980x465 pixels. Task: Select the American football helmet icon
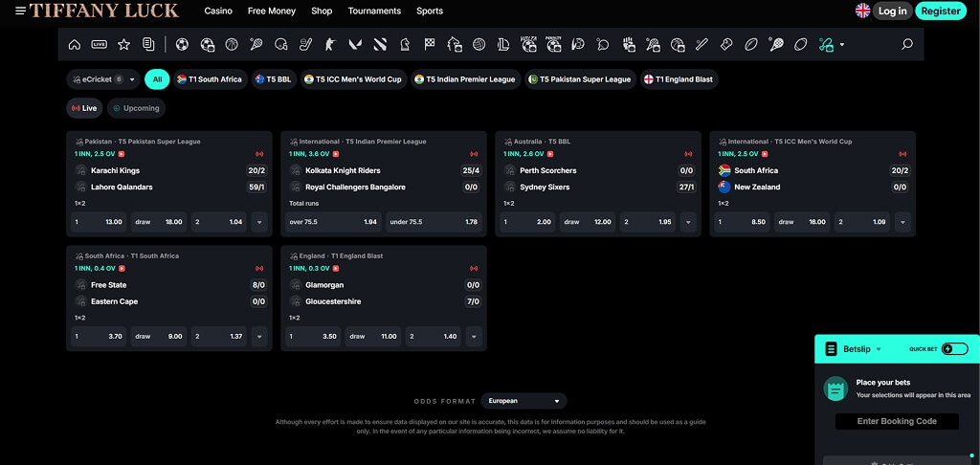280,44
